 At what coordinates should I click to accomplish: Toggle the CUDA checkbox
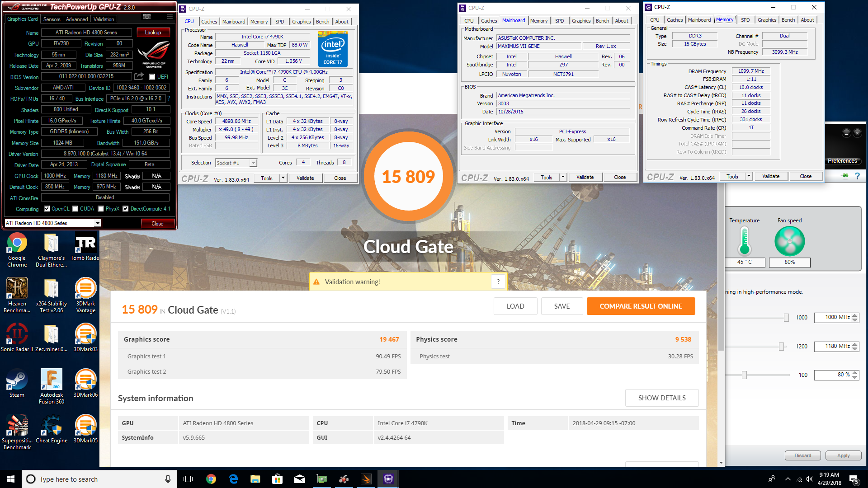[75, 209]
